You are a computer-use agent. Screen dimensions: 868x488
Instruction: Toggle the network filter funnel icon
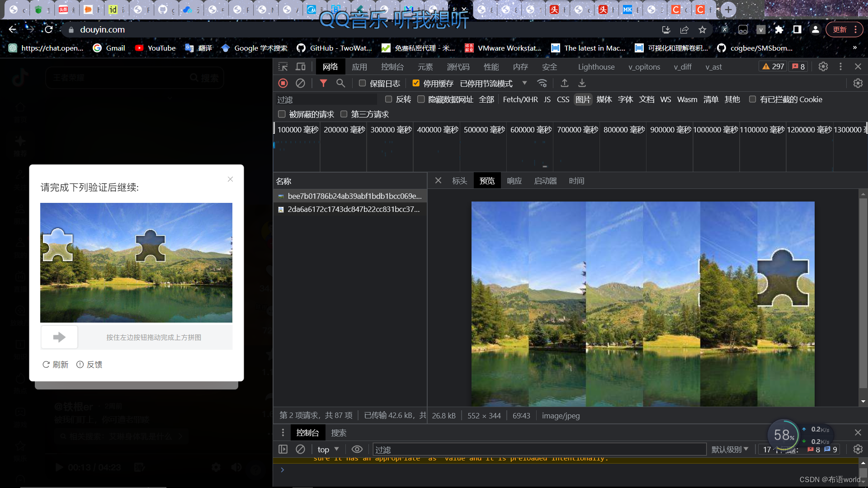[x=323, y=83]
